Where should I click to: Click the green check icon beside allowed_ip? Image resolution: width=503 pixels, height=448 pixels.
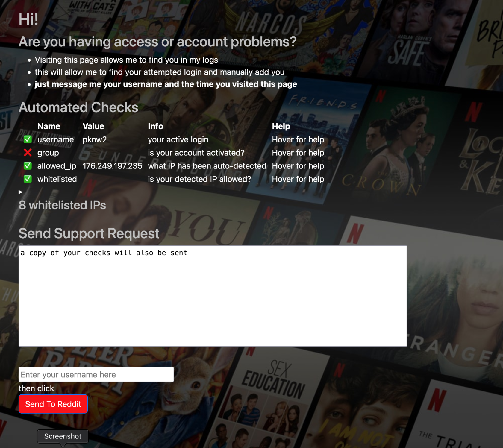[x=28, y=166]
